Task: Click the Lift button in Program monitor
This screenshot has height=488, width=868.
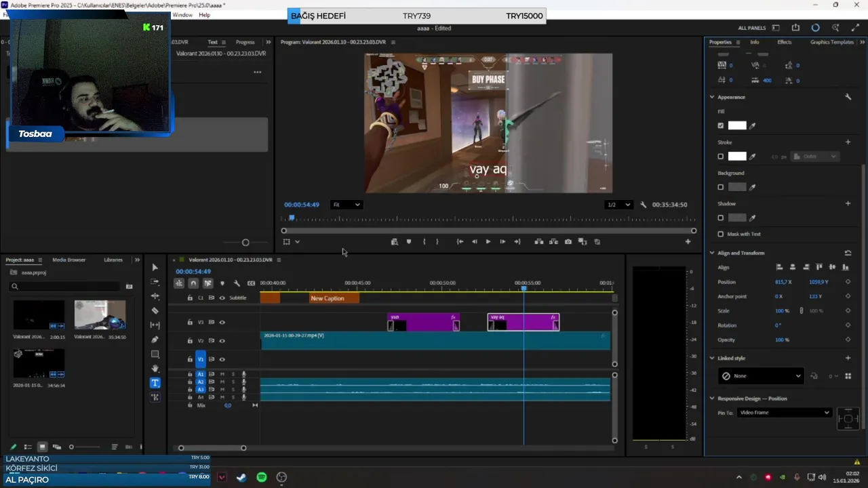Action: (539, 242)
